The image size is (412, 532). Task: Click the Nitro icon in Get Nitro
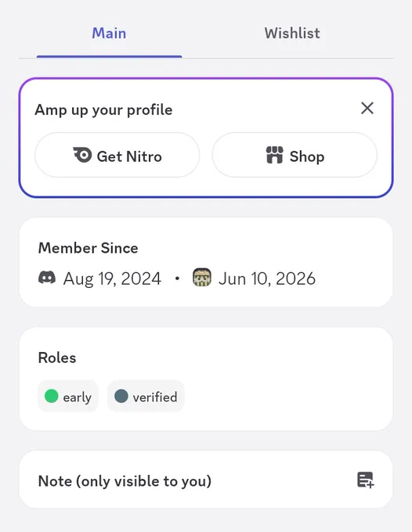82,155
